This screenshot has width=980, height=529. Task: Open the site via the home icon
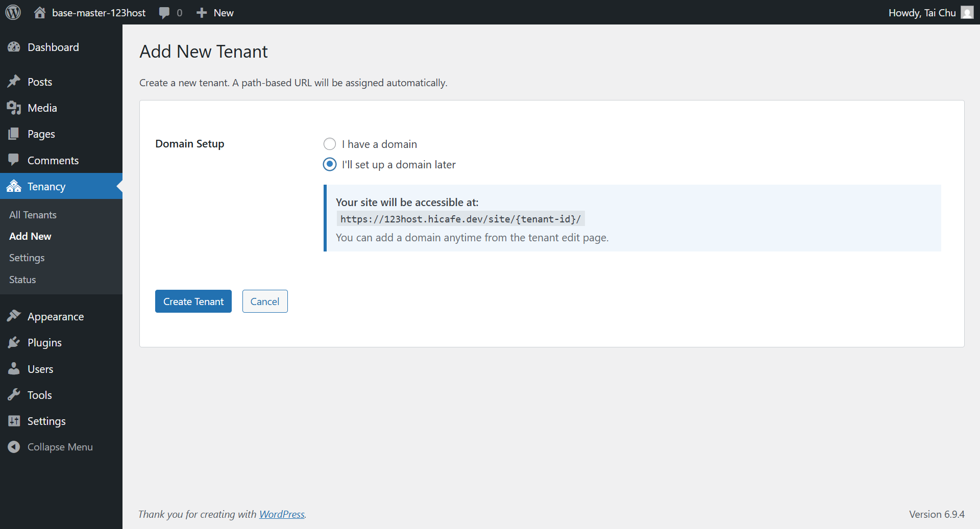(40, 12)
